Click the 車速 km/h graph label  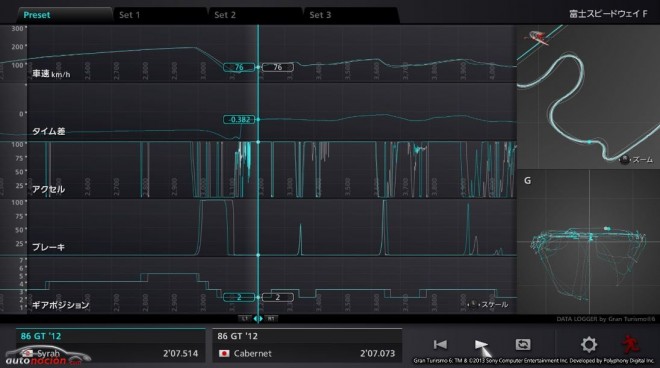coord(51,74)
